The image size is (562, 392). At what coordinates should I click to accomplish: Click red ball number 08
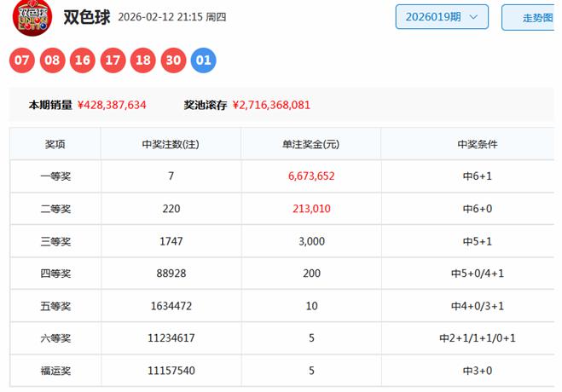pyautogui.click(x=53, y=61)
